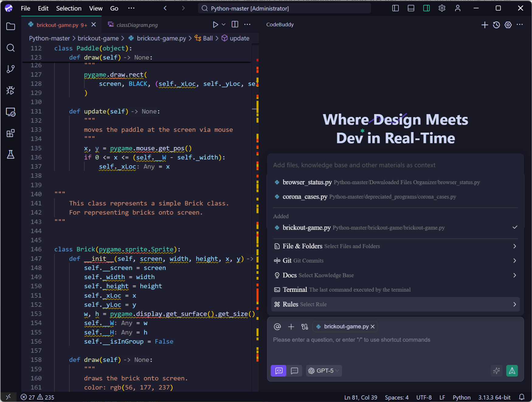Switch to chat mode in CodeBuddy input
This screenshot has width=532, height=402.
point(294,371)
